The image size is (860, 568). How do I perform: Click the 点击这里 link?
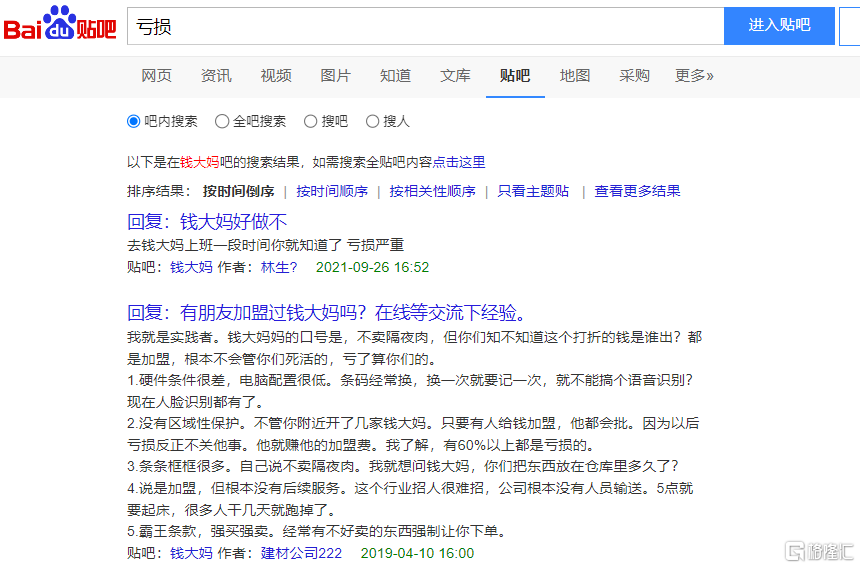(459, 162)
